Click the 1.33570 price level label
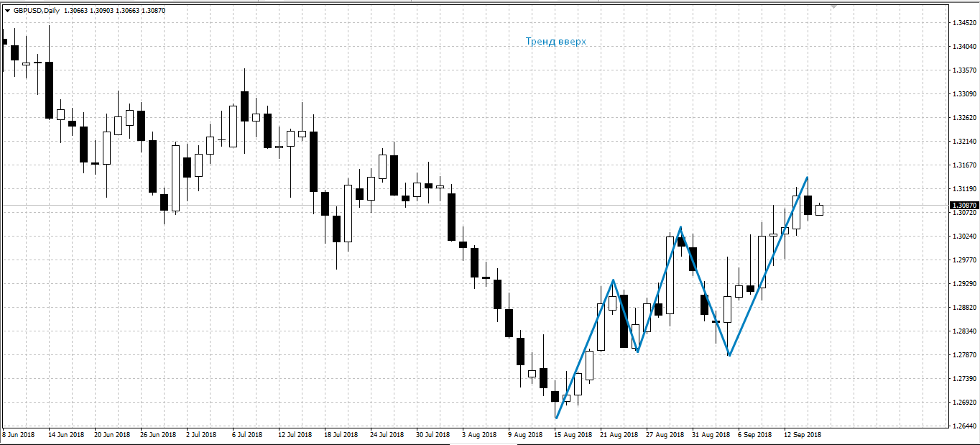This screenshot has width=980, height=445. [964, 70]
